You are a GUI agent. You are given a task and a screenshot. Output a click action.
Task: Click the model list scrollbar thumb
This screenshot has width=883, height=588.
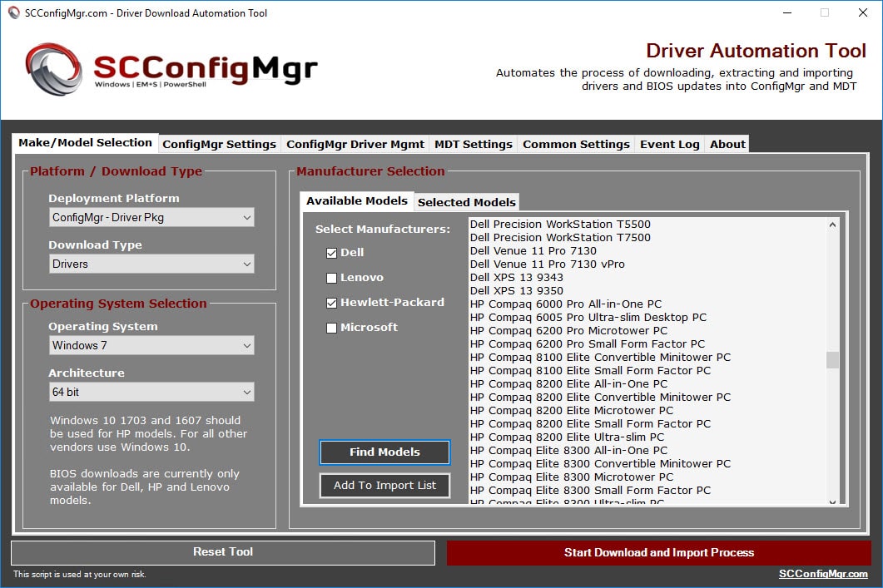tap(832, 359)
